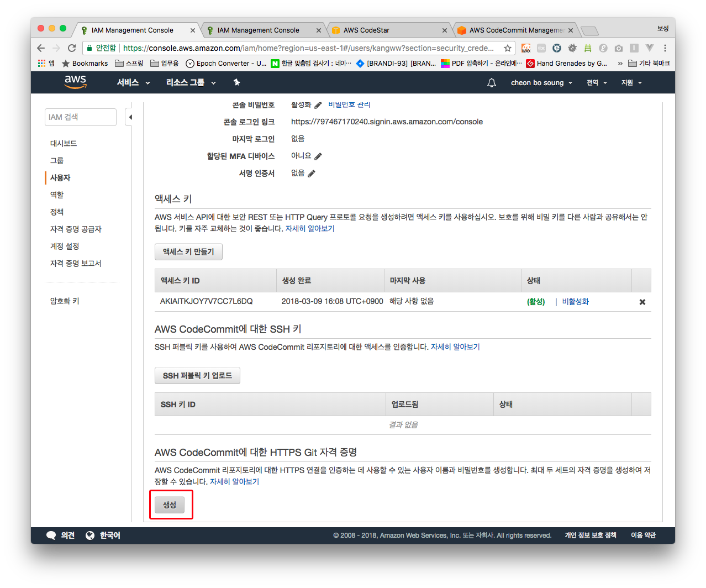706x588 pixels.
Task: Edit the assigned MFA device pencil icon
Action: (x=318, y=156)
